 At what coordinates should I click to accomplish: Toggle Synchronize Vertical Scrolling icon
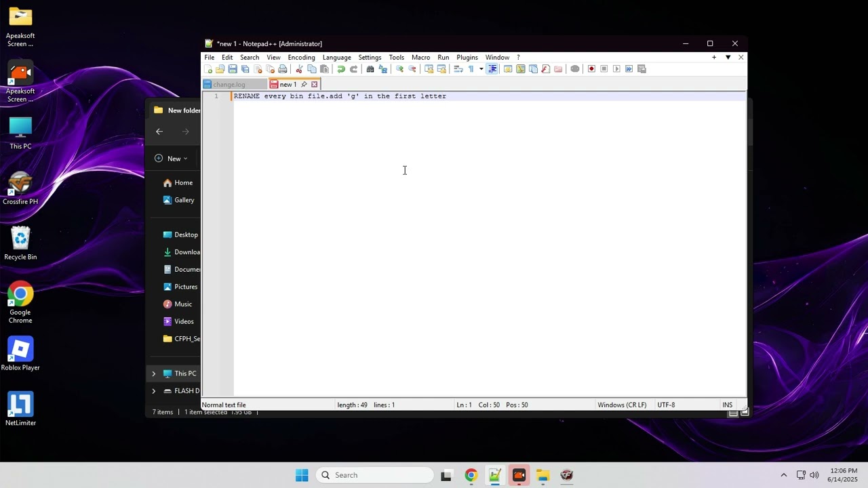[x=429, y=69]
